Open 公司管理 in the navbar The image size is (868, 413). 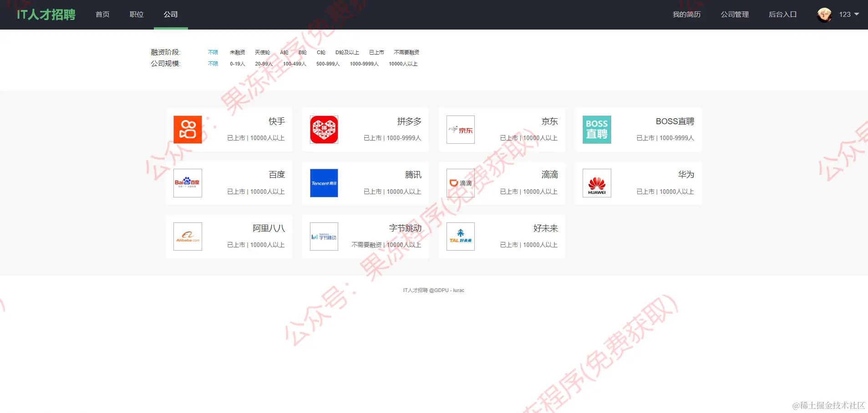click(x=735, y=15)
